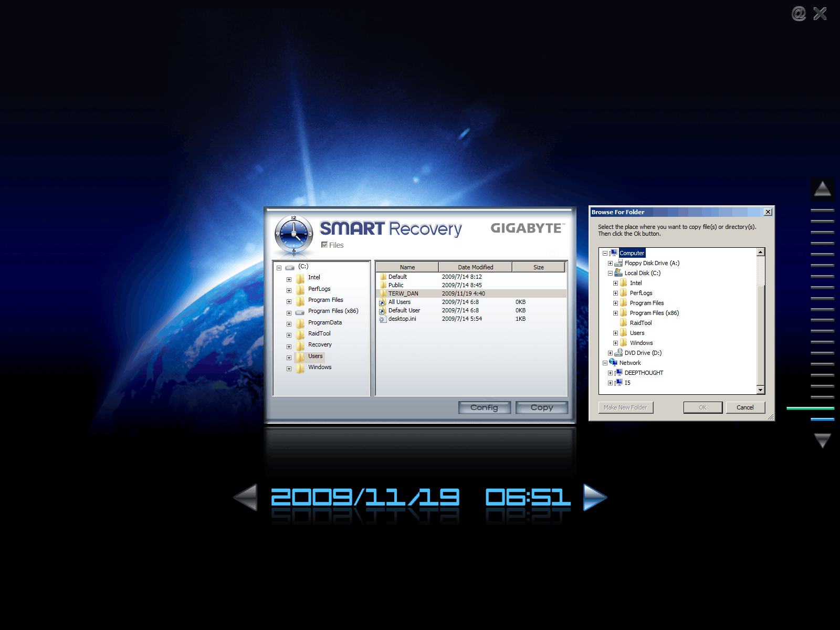Select RaidTool folder in Browse dialog
This screenshot has height=630, width=840.
point(640,323)
